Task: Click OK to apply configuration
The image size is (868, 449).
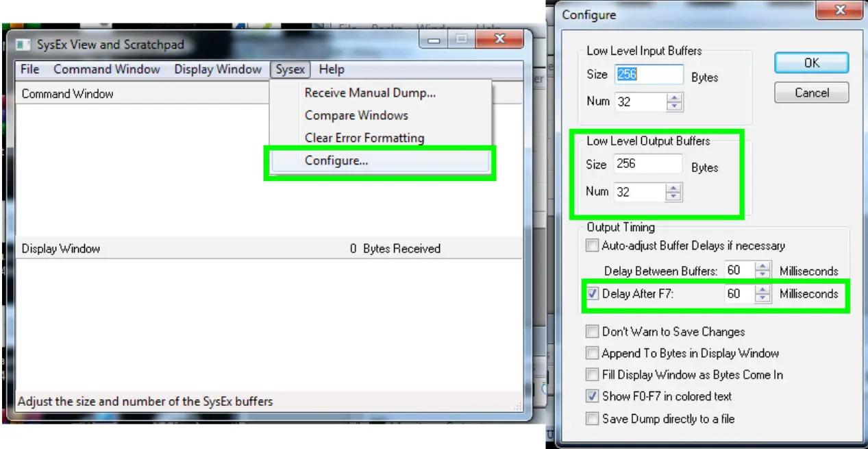Action: tap(810, 62)
